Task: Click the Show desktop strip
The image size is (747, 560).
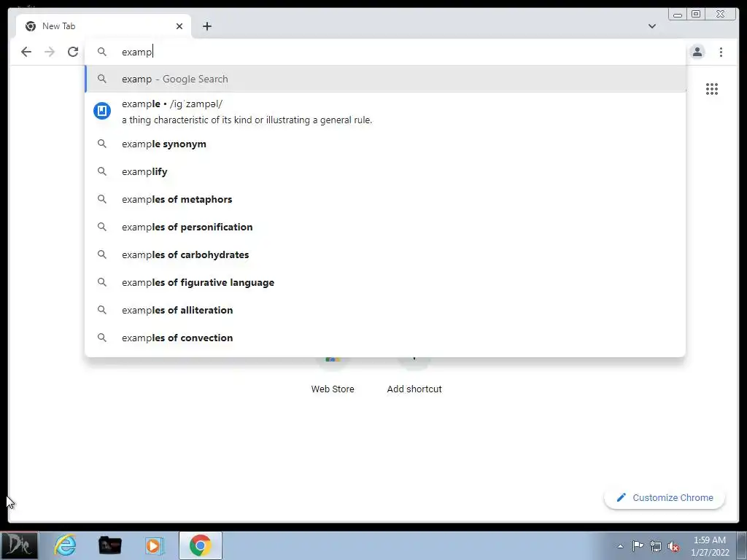Action: point(742,546)
